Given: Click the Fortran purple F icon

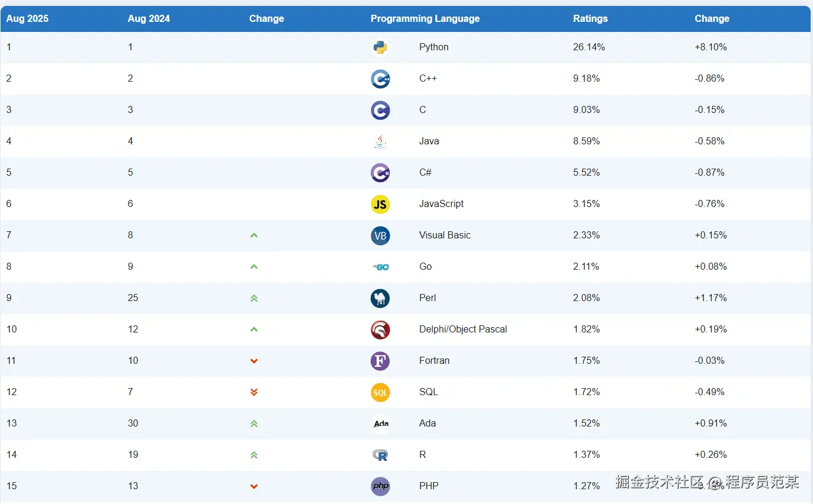Looking at the screenshot, I should click(x=380, y=361).
